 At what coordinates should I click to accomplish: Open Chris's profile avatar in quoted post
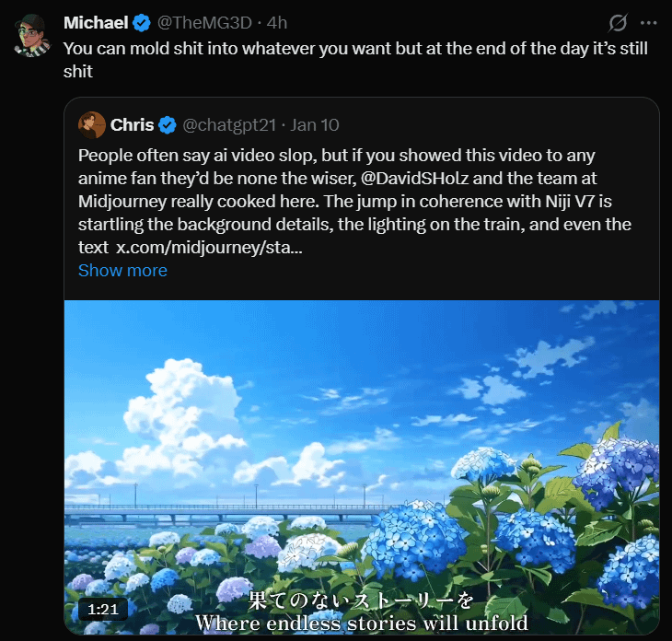click(91, 124)
